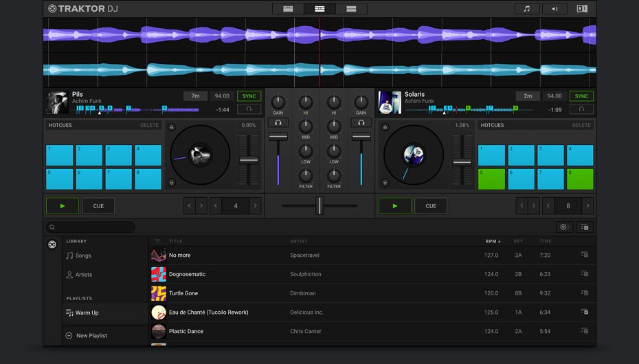
Task: Click the eject-up icon on left deck
Action: click(x=172, y=127)
